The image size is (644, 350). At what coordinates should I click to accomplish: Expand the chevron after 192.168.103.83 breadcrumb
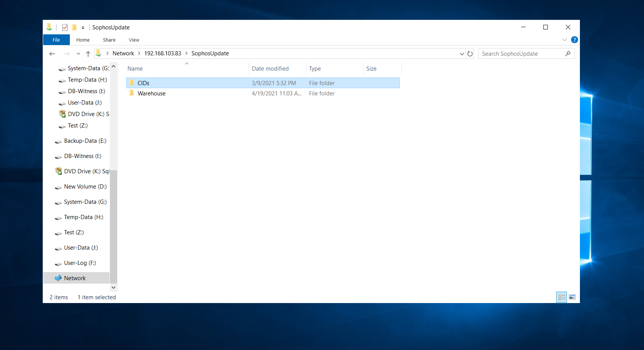click(187, 53)
